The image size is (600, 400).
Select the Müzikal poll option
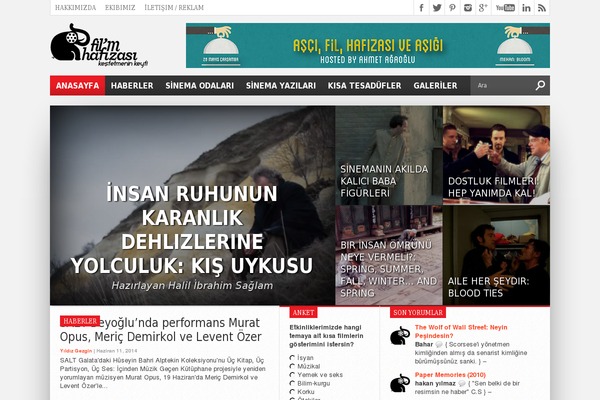292,366
